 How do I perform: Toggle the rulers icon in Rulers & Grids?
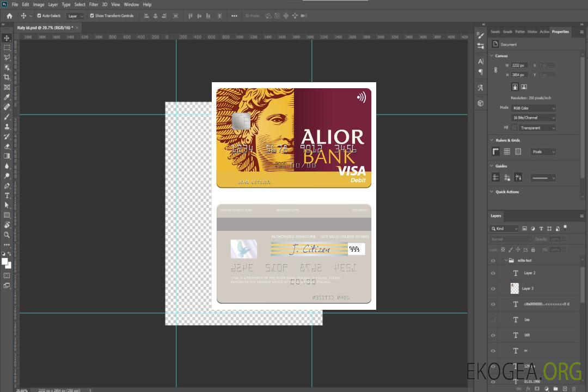coord(495,151)
